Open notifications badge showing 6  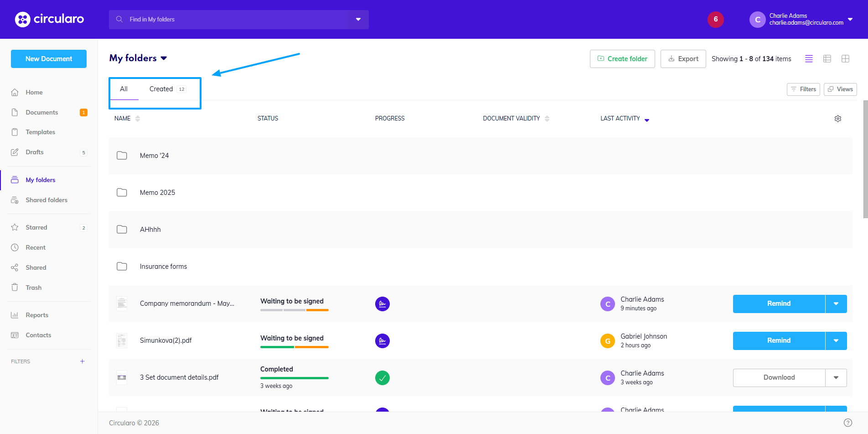click(x=715, y=19)
